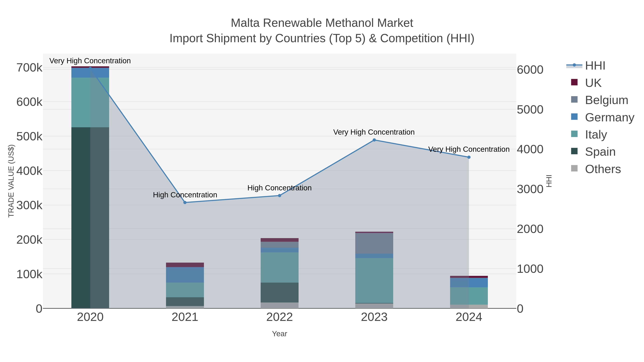Click the Spain dark green legend swatch
Image resolution: width=644 pixels, height=362 pixels.
click(x=574, y=151)
